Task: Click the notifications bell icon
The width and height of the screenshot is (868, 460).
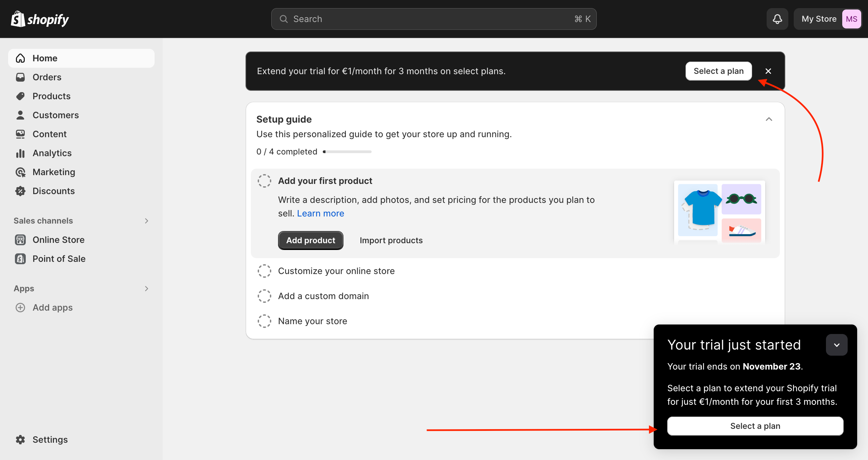Action: point(777,19)
